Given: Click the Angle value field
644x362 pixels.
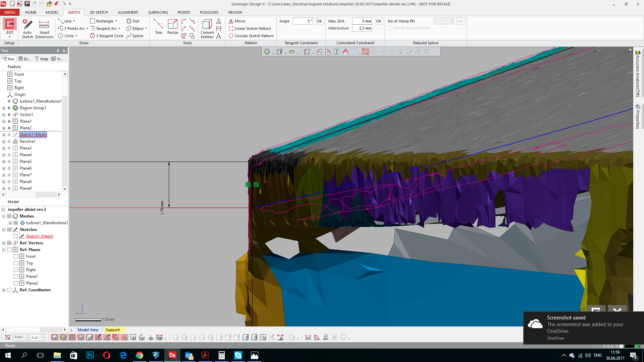Looking at the screenshot, I should pyautogui.click(x=303, y=21).
